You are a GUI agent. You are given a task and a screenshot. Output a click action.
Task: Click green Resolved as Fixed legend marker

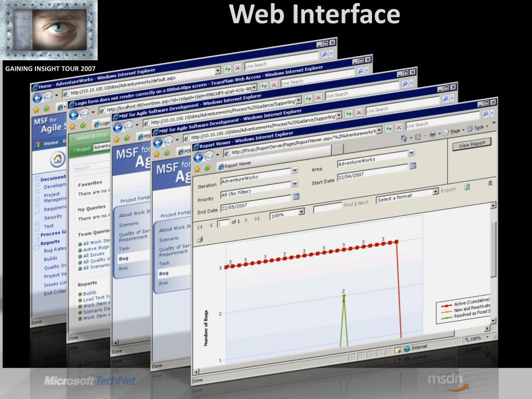tap(446, 317)
